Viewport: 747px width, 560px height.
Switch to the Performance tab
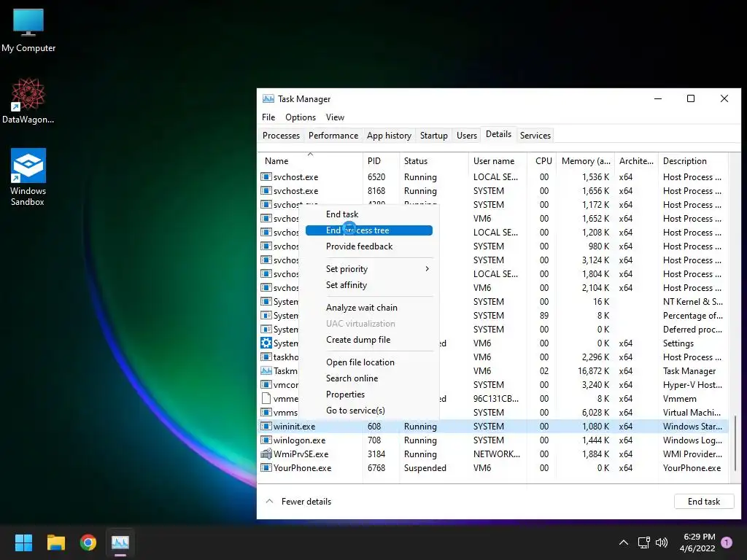[x=333, y=135]
